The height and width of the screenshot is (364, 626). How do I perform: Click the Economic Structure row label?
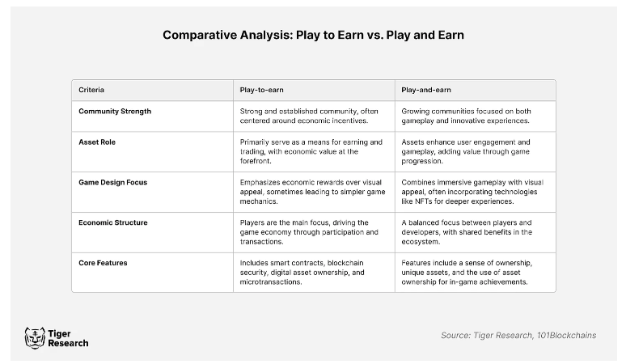pyautogui.click(x=114, y=222)
